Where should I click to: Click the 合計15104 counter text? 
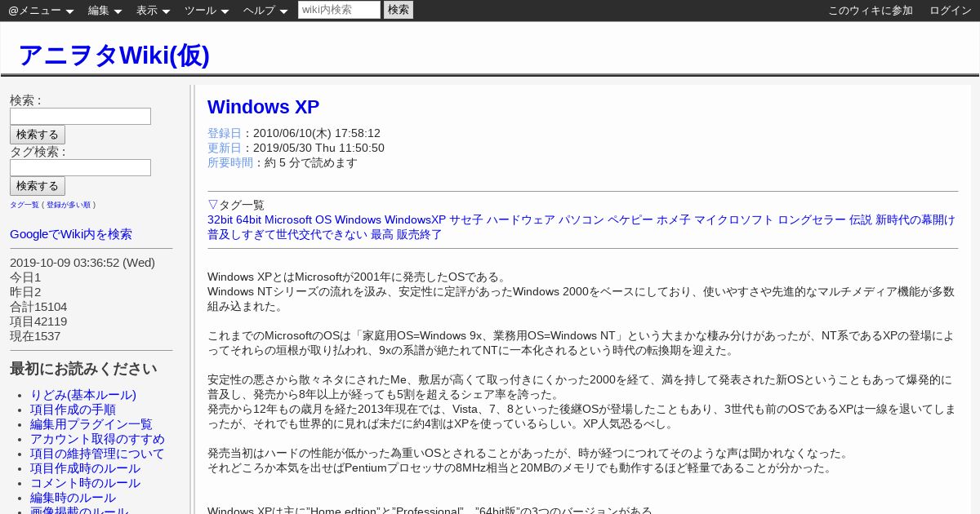point(38,307)
